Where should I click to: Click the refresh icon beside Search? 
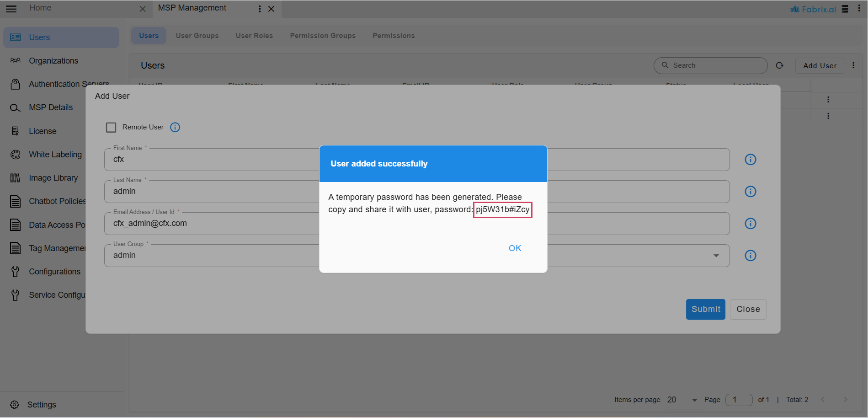click(779, 65)
